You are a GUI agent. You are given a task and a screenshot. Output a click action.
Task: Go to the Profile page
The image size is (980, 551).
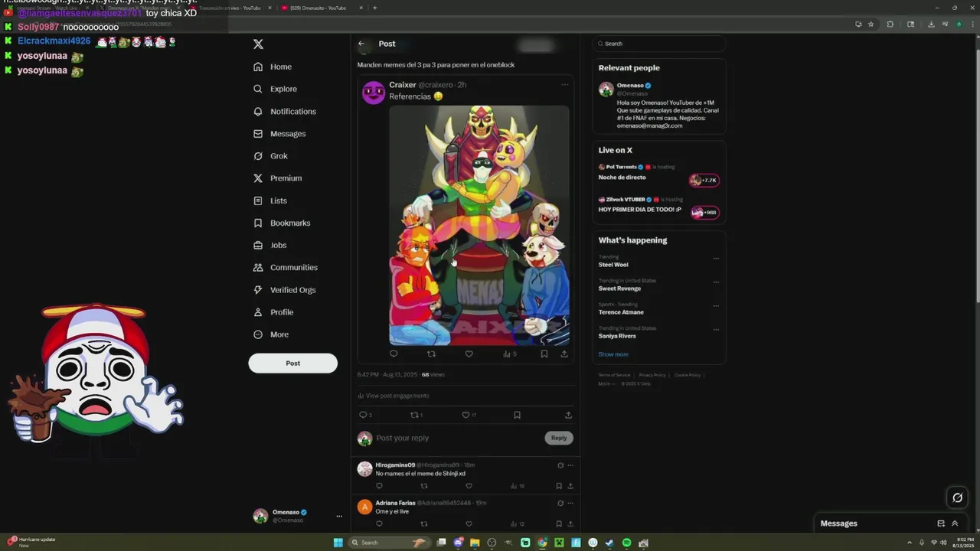(273, 312)
